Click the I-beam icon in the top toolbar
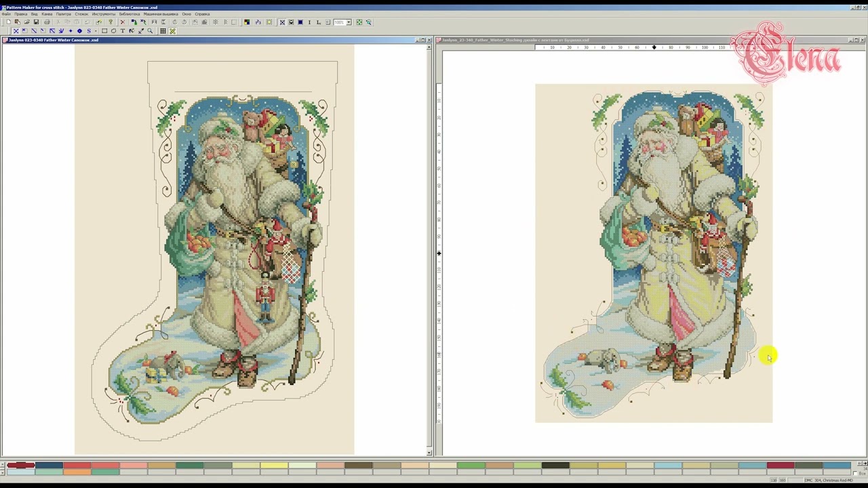Viewport: 868px width, 488px height. pos(309,22)
